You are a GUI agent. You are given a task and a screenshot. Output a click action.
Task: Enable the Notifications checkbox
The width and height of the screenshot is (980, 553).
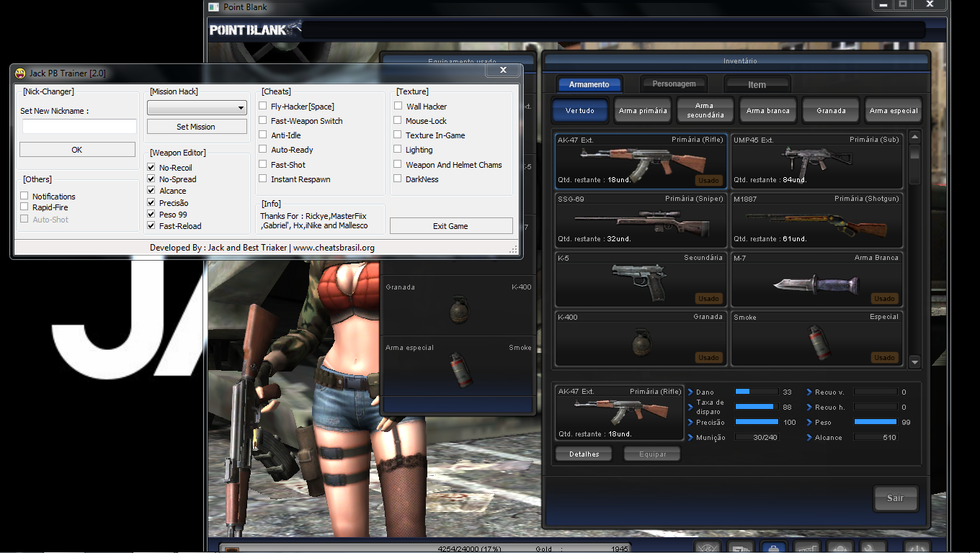coord(24,196)
